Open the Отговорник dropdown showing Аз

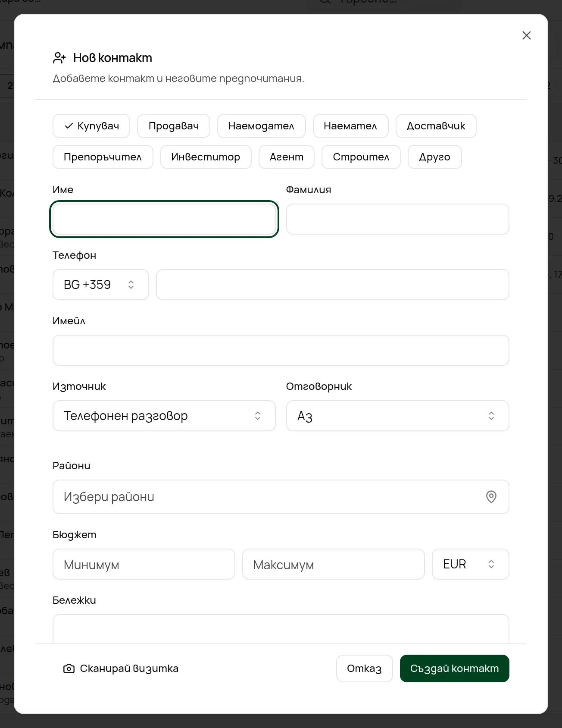click(x=397, y=416)
